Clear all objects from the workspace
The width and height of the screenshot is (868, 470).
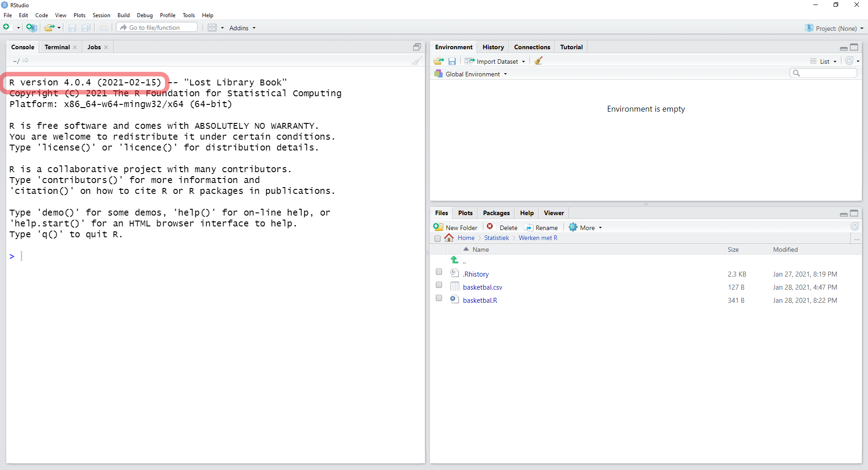[538, 61]
